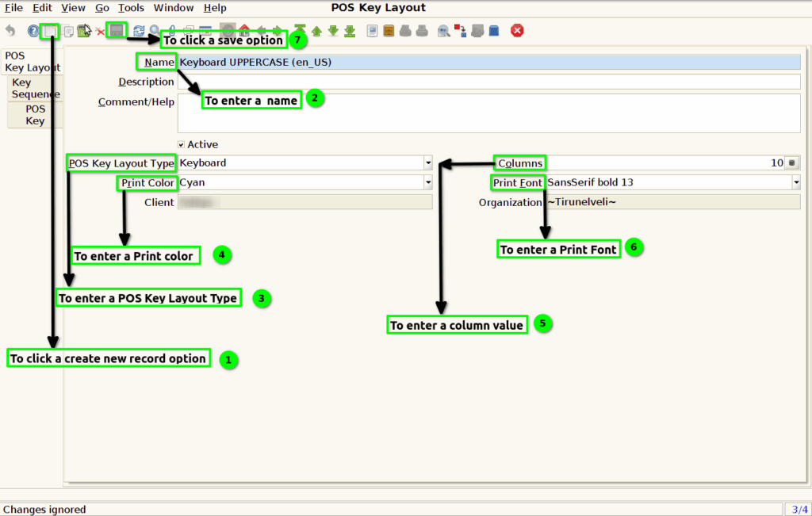Click the Name field with Keyboard UPPERCASE
The height and width of the screenshot is (516, 812).
click(x=488, y=62)
